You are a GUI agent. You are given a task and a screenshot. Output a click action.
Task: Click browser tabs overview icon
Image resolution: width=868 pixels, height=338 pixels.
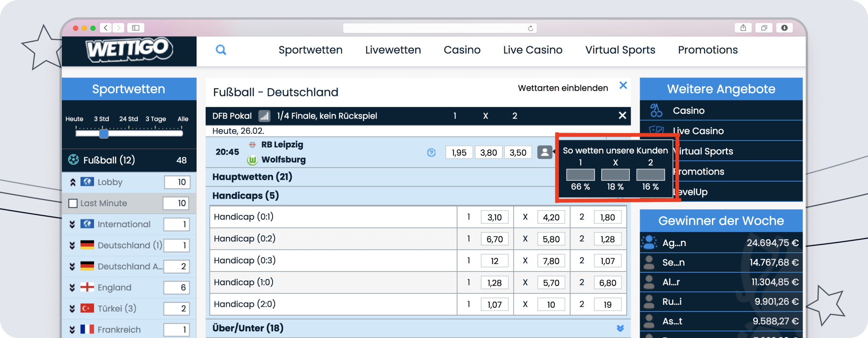[x=764, y=28]
